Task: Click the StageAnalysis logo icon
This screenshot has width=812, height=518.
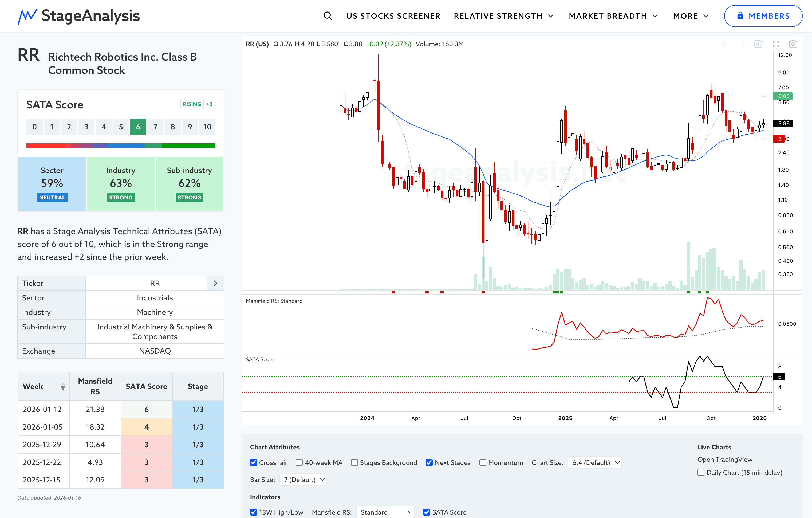Action: 27,16
